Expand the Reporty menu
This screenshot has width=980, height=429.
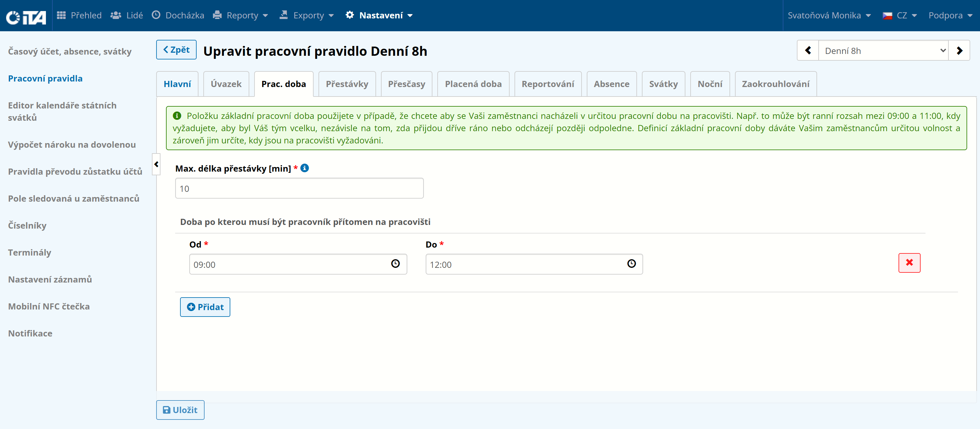click(x=240, y=15)
